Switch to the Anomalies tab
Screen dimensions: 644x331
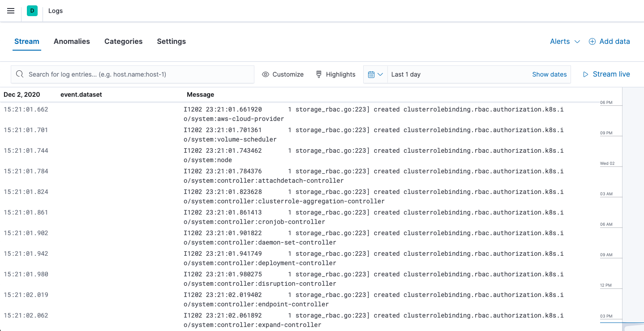click(x=72, y=41)
